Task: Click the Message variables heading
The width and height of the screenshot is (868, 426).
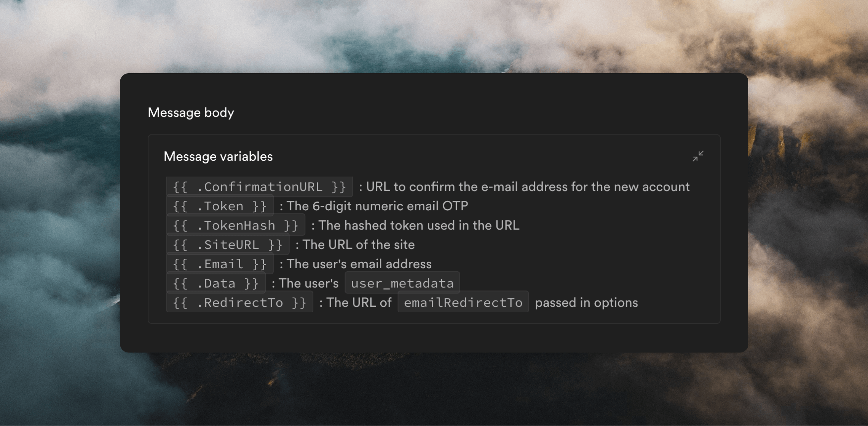Action: 218,157
